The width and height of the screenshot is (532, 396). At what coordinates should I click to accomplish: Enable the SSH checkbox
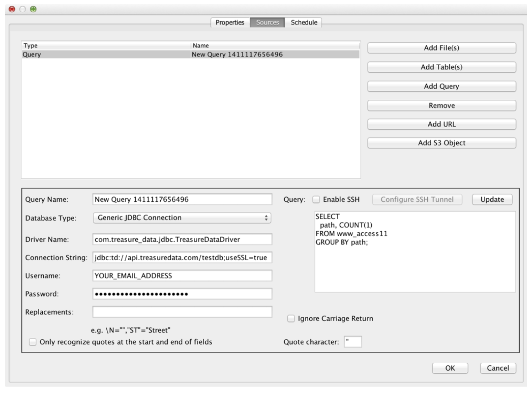click(316, 199)
